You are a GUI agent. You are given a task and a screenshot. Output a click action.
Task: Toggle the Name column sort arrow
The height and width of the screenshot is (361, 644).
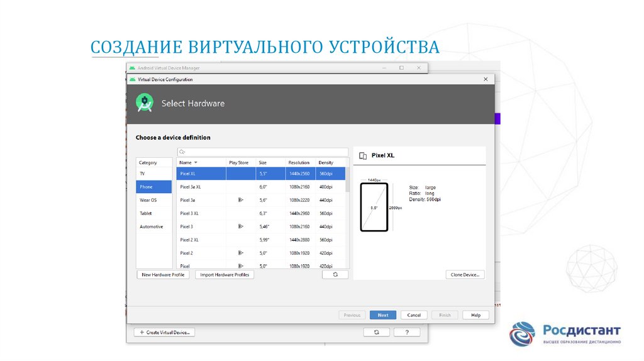click(x=196, y=163)
